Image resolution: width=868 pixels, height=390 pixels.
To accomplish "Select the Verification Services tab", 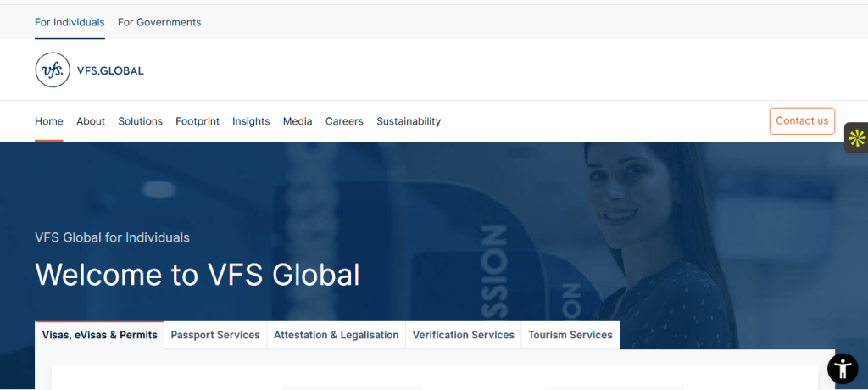I will click(464, 335).
